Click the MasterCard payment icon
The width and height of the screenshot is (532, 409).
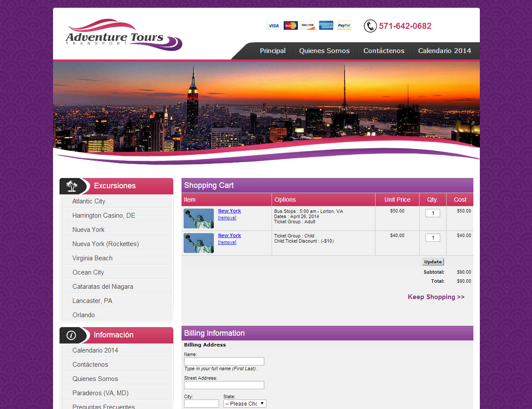[291, 26]
